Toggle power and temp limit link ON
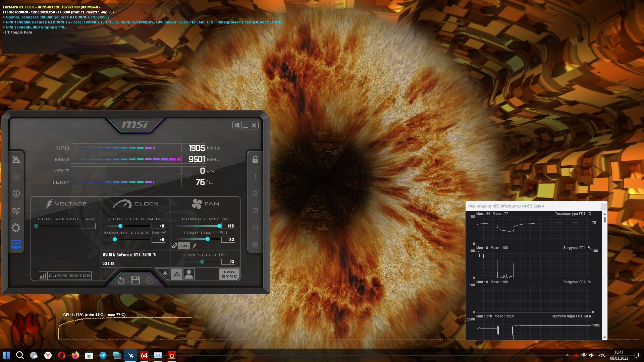Viewport: 644px width, 362px height. (180, 246)
